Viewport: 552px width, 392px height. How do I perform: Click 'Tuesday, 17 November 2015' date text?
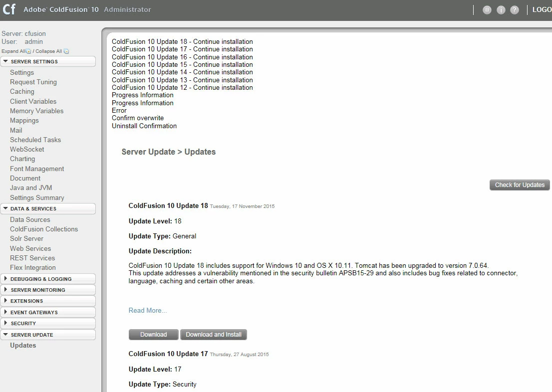pos(242,206)
